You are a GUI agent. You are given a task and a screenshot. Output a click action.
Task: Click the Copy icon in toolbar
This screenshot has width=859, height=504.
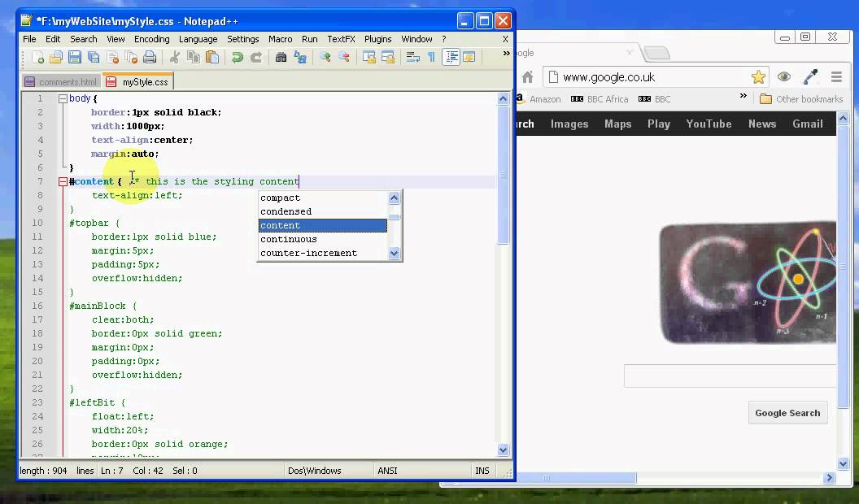pyautogui.click(x=193, y=58)
